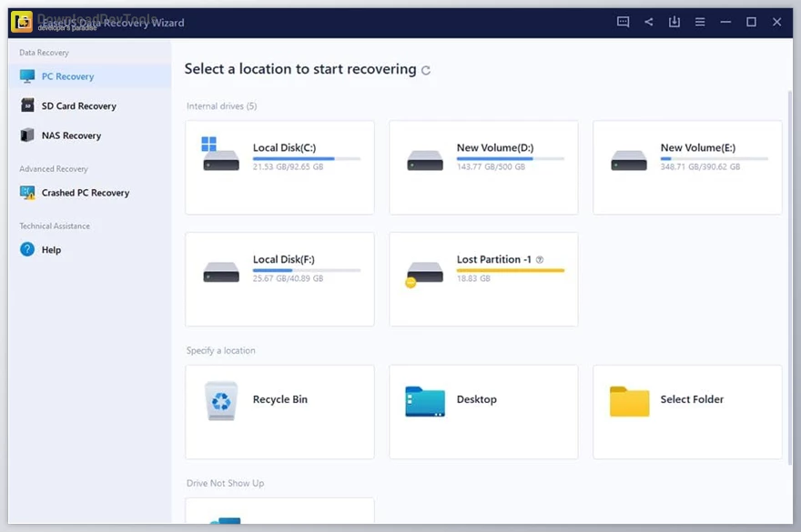The height and width of the screenshot is (532, 801).
Task: Click the Crashed PC Recovery icon
Action: pos(27,193)
